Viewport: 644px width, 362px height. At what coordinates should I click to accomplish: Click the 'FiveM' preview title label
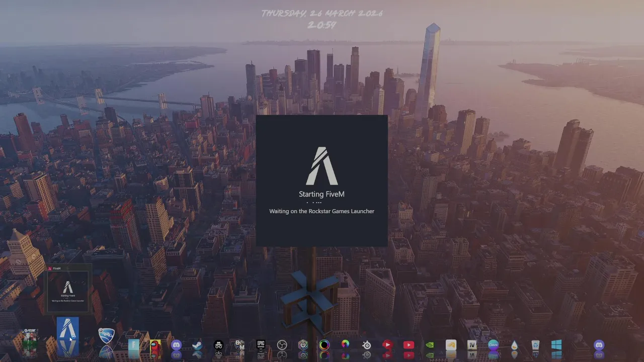(57, 268)
